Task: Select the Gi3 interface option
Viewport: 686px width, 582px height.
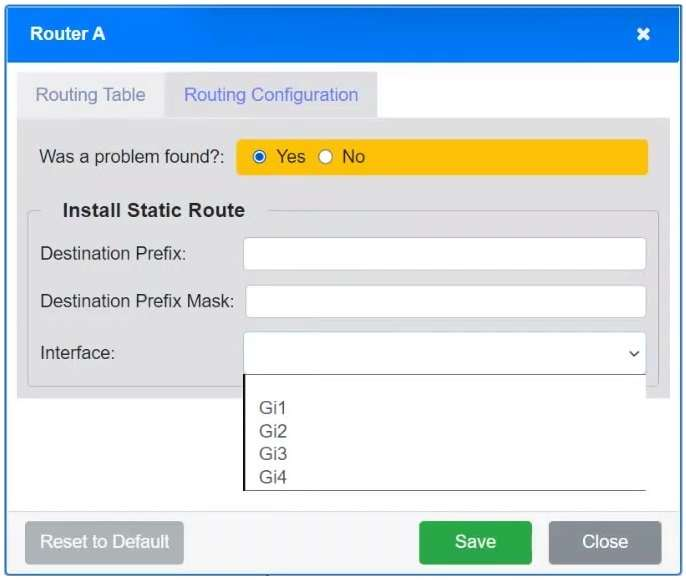Action: (x=273, y=454)
